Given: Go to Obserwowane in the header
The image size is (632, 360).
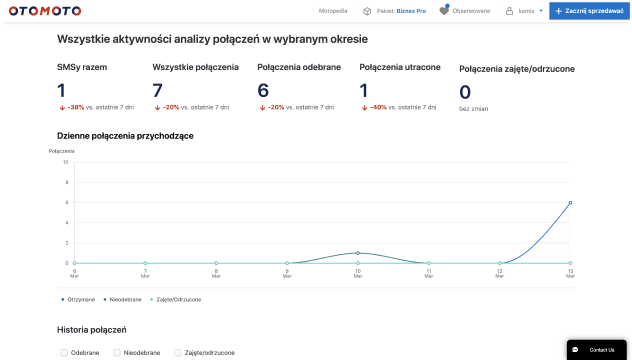Looking at the screenshot, I should coord(471,11).
